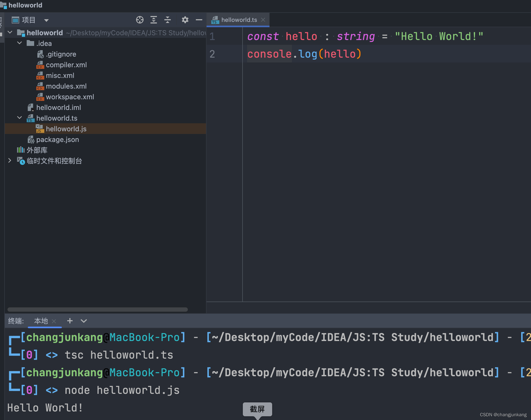Add a new terminal session with plus

click(x=70, y=321)
